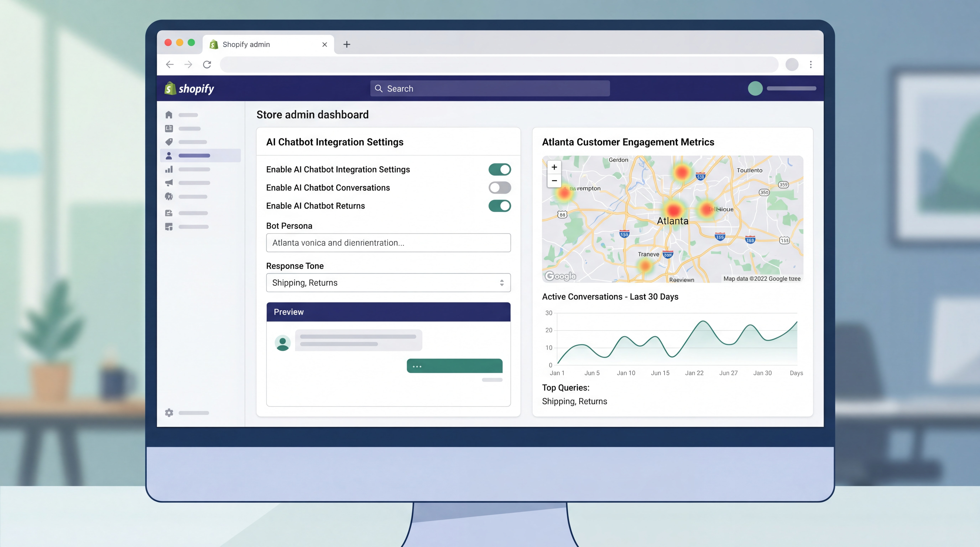Disable AI Chatbot Integration Settings toggle
The height and width of the screenshot is (547, 980).
499,169
